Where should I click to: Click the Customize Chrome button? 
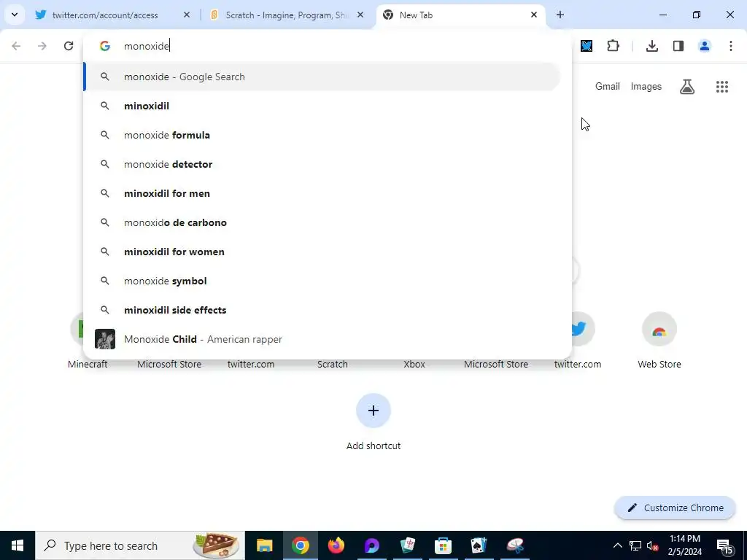click(675, 507)
